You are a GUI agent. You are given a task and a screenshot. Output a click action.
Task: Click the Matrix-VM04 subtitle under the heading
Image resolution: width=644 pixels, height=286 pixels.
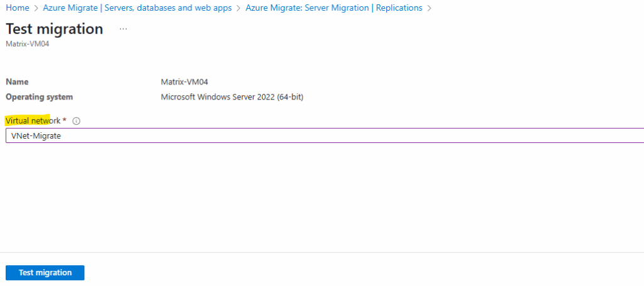click(x=27, y=44)
